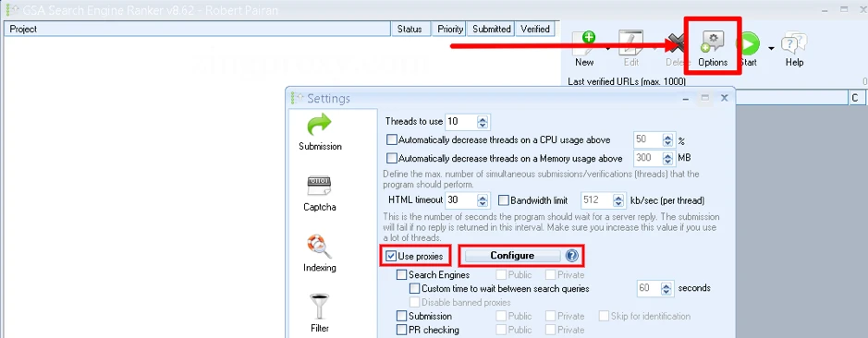Click Configure proxies button
Screen dimensions: 868x338
512,256
